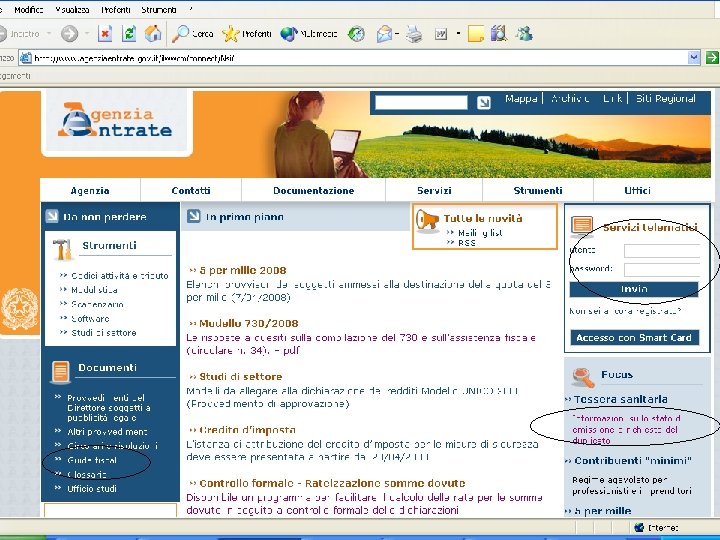The height and width of the screenshot is (540, 720).
Task: Open the Preferiti menu in menu bar
Action: click(115, 10)
